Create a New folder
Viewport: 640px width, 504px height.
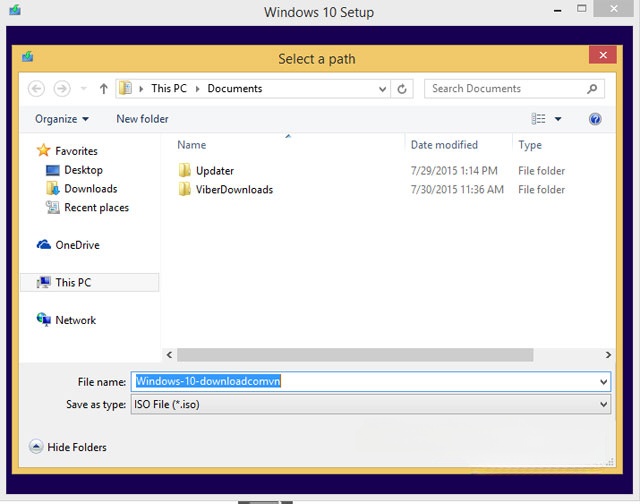142,119
